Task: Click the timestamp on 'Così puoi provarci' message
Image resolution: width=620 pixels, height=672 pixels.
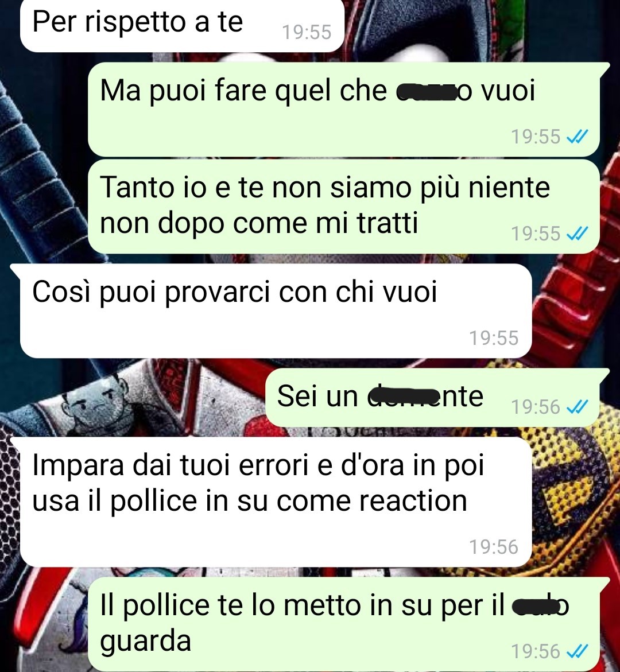Action: point(494,337)
